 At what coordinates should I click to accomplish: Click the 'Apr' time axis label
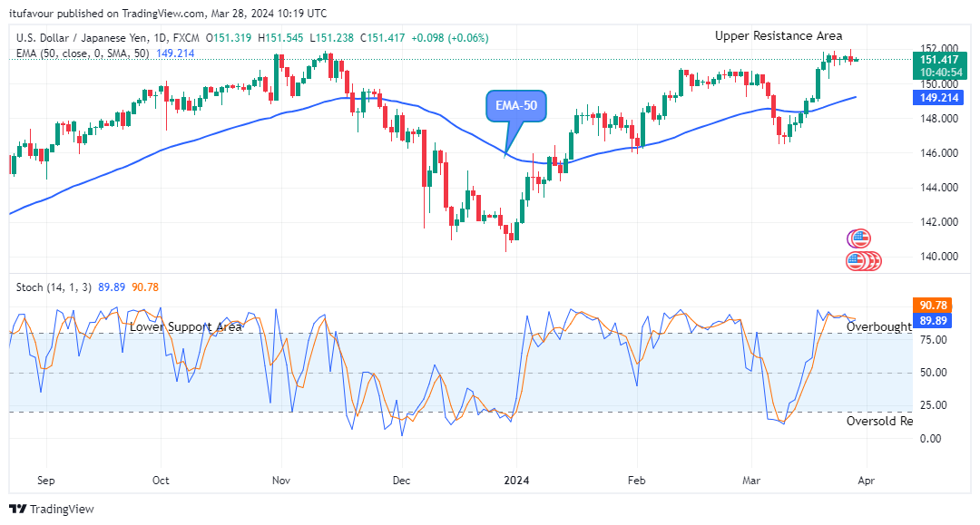tap(867, 480)
